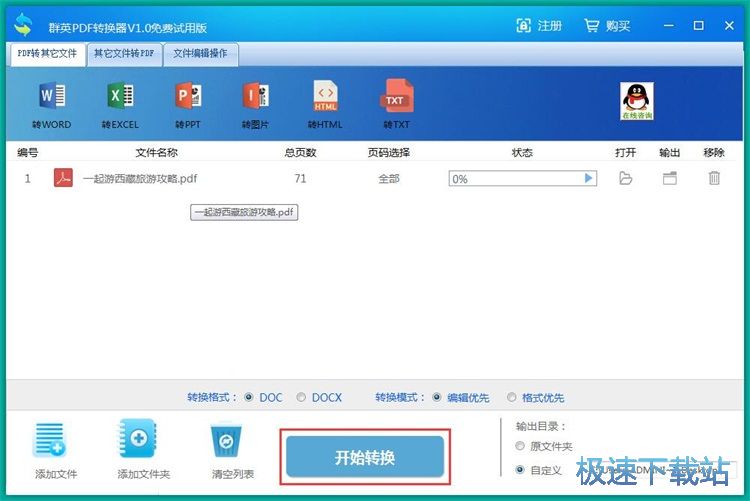This screenshot has width=750, height=501.
Task: Select the convert to EXCEL icon
Action: (x=120, y=95)
